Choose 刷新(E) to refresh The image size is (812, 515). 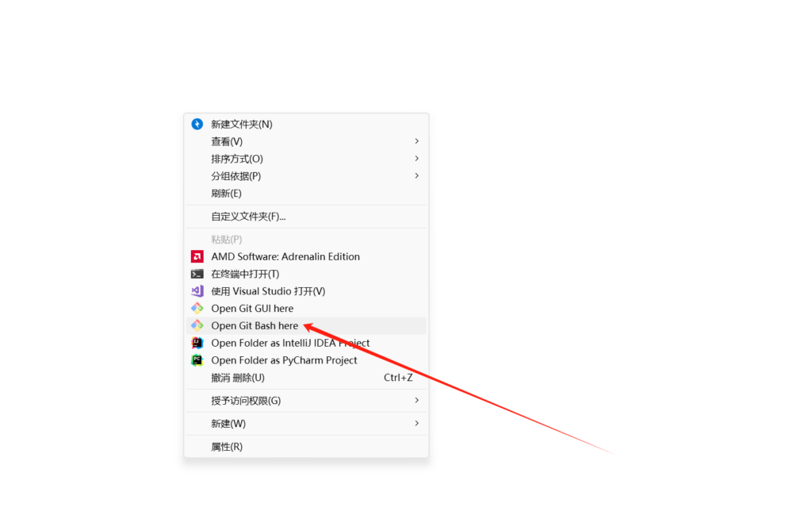click(x=306, y=194)
